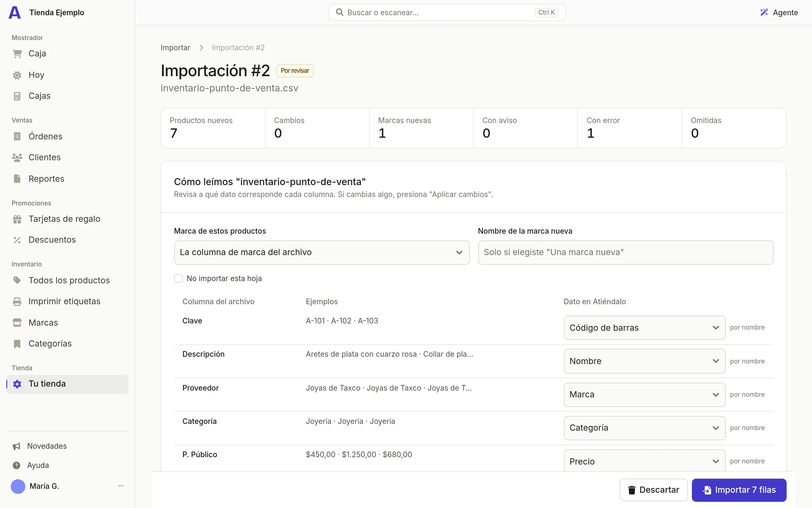
Task: Click Descartar button
Action: tap(653, 490)
